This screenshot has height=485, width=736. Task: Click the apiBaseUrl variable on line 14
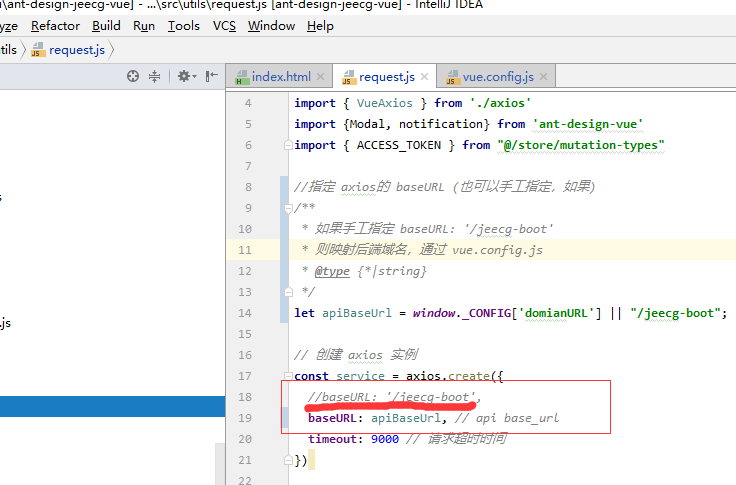[357, 313]
